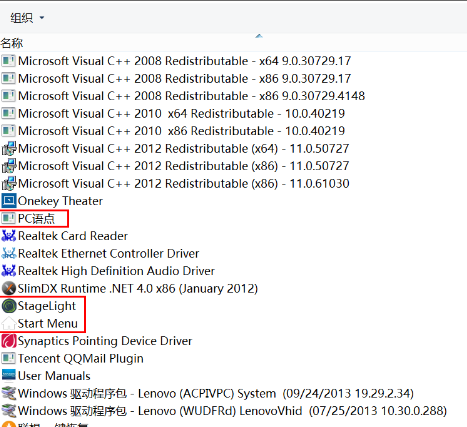Click the sort arrow above the name column

(259, 36)
